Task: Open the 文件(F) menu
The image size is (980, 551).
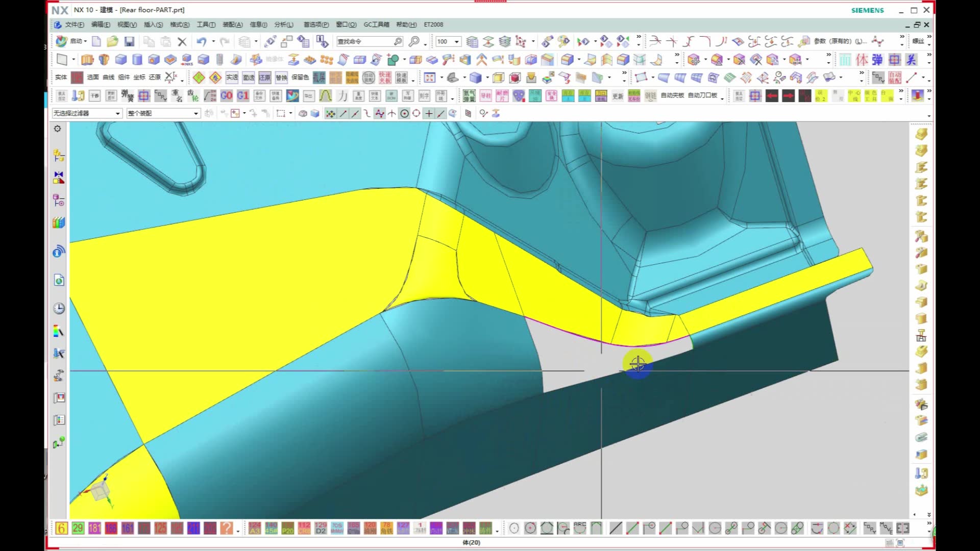Action: [74, 24]
